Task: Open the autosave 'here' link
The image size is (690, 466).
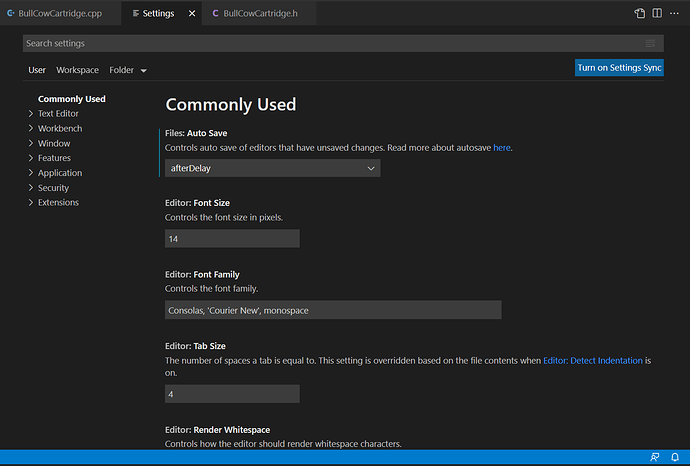Action: point(502,148)
